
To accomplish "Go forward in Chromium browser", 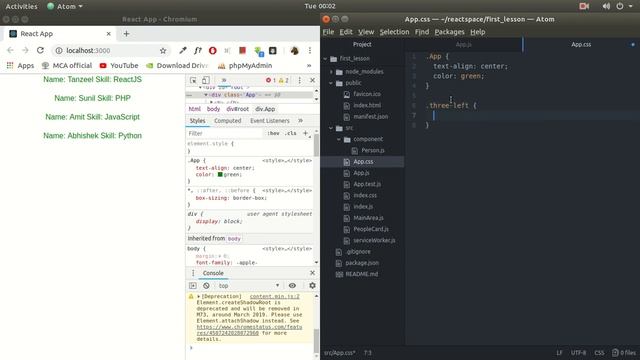I will pyautogui.click(x=25, y=50).
